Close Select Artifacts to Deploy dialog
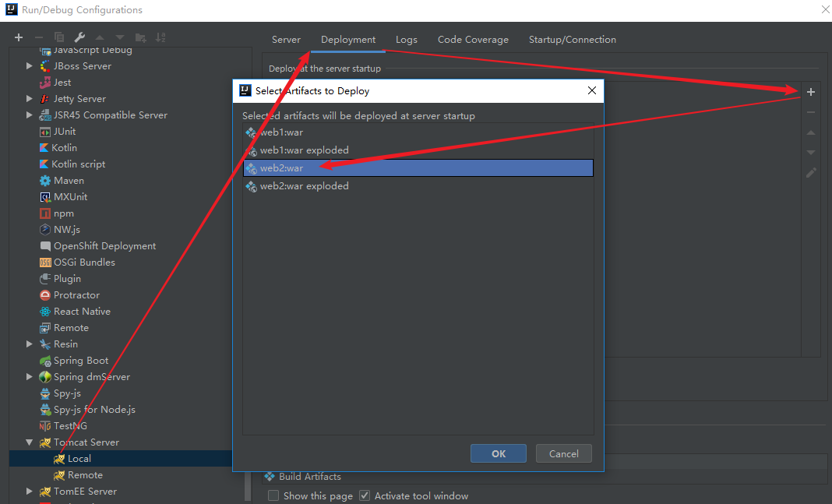 591,90
